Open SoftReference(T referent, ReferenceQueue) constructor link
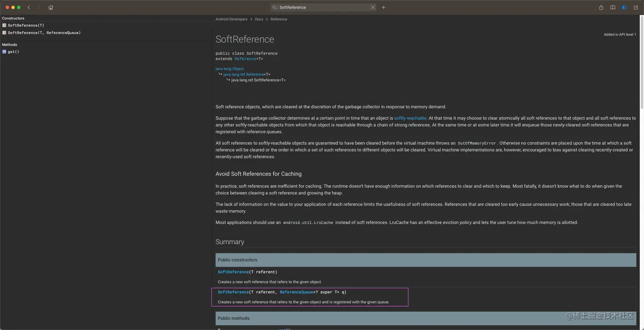This screenshot has height=330, width=644. [x=233, y=293]
